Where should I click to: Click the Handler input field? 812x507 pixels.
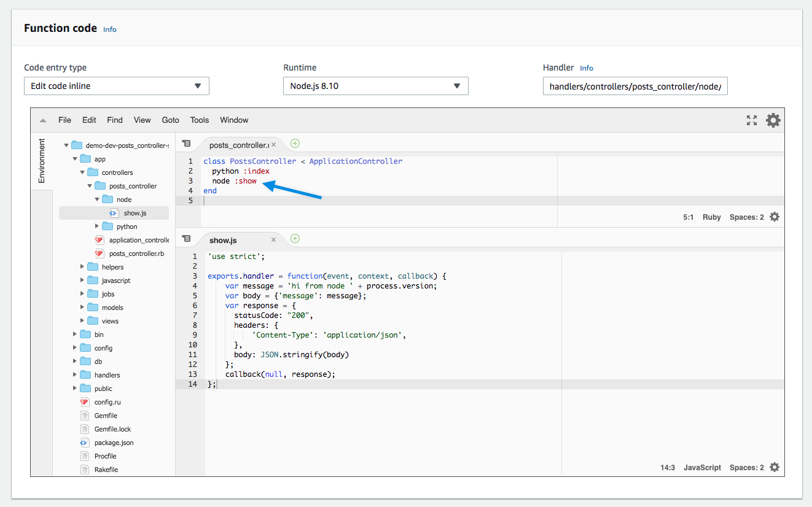[x=635, y=86]
